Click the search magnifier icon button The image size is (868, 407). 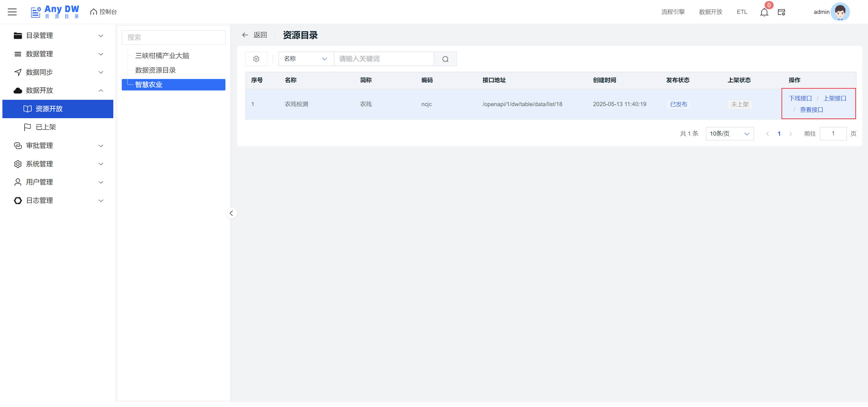pyautogui.click(x=445, y=59)
